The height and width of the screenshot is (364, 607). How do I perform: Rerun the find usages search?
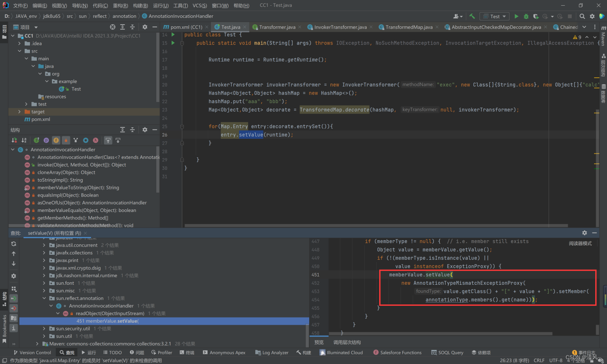(x=14, y=244)
